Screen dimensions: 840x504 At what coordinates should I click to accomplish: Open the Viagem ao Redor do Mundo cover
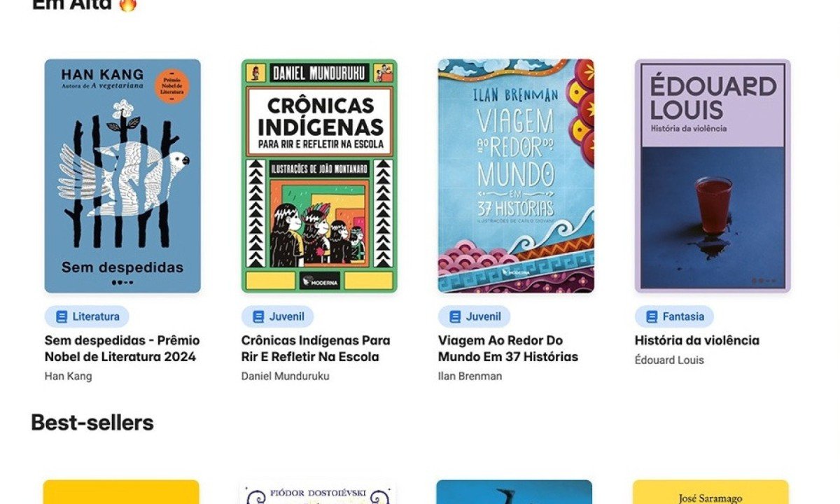point(516,176)
